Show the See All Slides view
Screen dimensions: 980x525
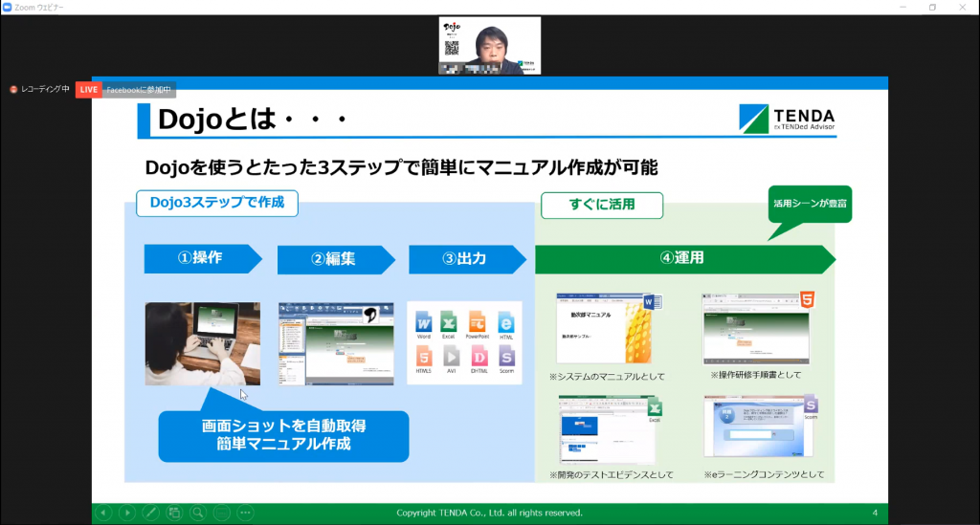[174, 513]
